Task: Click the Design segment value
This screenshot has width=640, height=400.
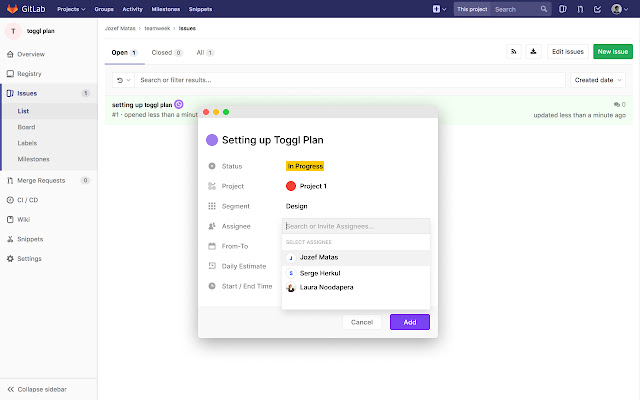Action: pos(296,206)
